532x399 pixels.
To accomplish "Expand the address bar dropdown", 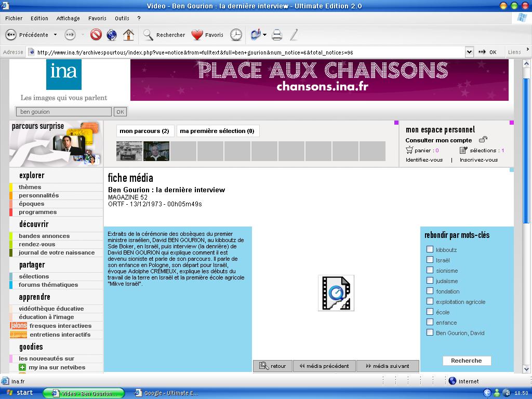I will point(469,52).
